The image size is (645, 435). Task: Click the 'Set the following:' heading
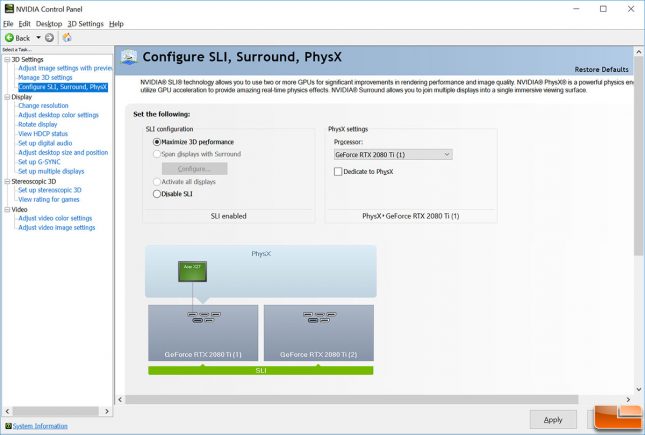pyautogui.click(x=162, y=114)
